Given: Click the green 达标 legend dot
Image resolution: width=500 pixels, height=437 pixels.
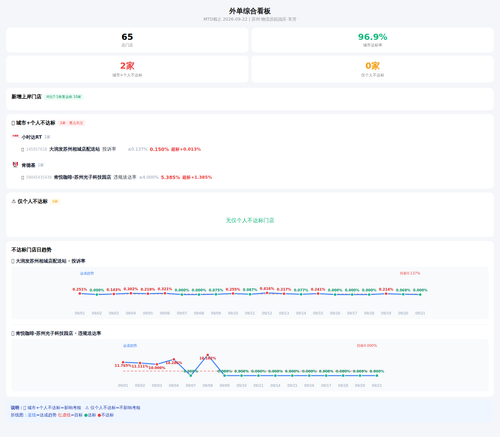Looking at the screenshot, I should pyautogui.click(x=86, y=415).
